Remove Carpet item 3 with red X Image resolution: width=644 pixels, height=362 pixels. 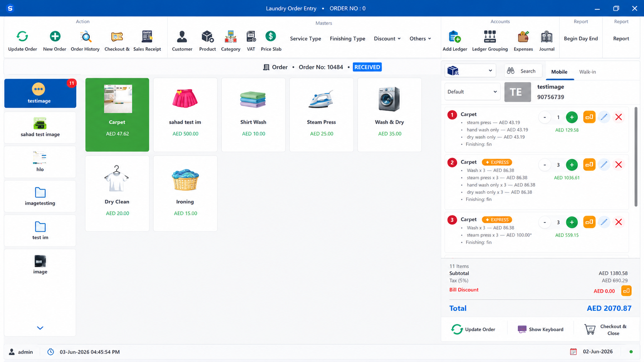pos(619,222)
